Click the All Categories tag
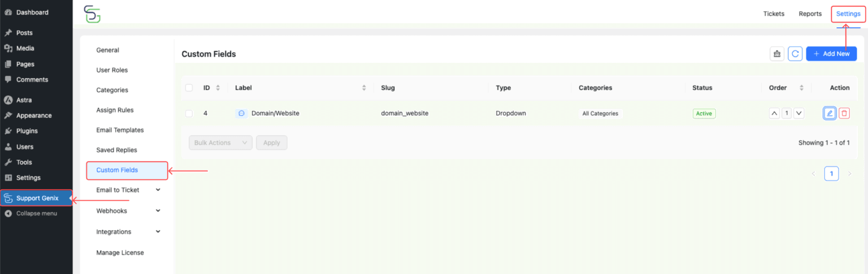Image resolution: width=868 pixels, height=274 pixels. click(600, 113)
